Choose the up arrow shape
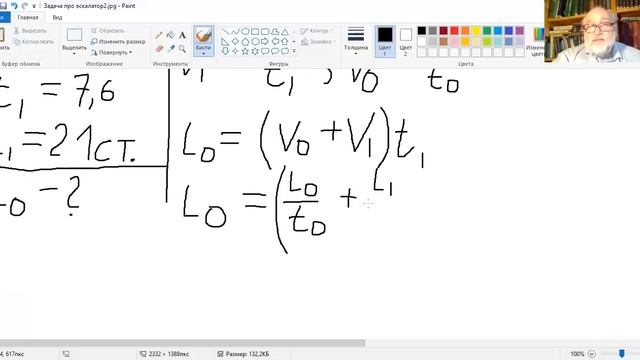This screenshot has height=360, width=640. tap(285, 41)
